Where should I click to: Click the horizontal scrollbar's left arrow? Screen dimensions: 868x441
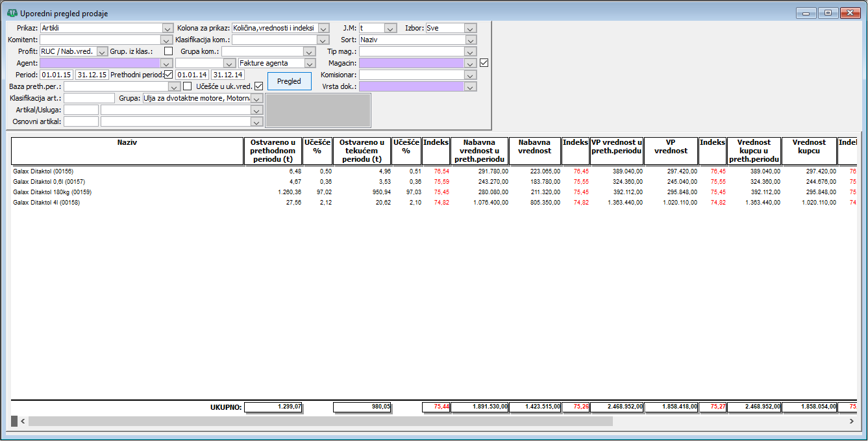pos(23,421)
